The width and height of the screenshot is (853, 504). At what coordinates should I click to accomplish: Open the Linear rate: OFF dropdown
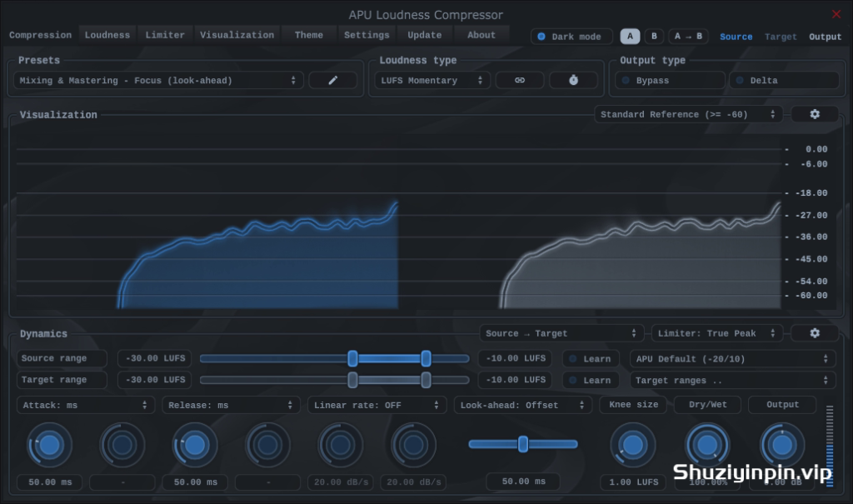377,405
